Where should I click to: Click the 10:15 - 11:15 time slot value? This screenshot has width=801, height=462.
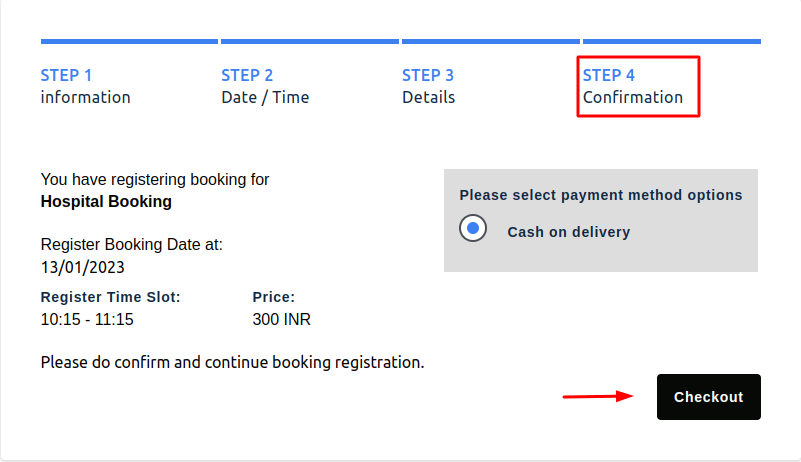pyautogui.click(x=87, y=320)
